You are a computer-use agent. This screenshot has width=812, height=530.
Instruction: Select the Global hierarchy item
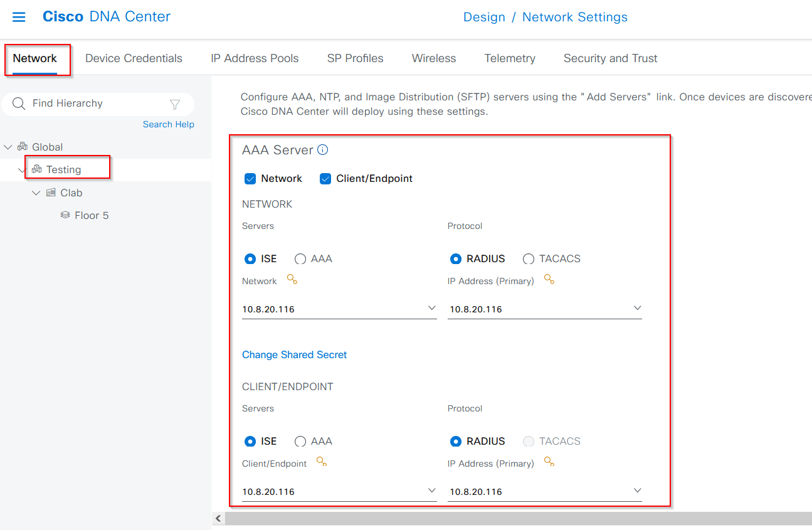click(48, 147)
